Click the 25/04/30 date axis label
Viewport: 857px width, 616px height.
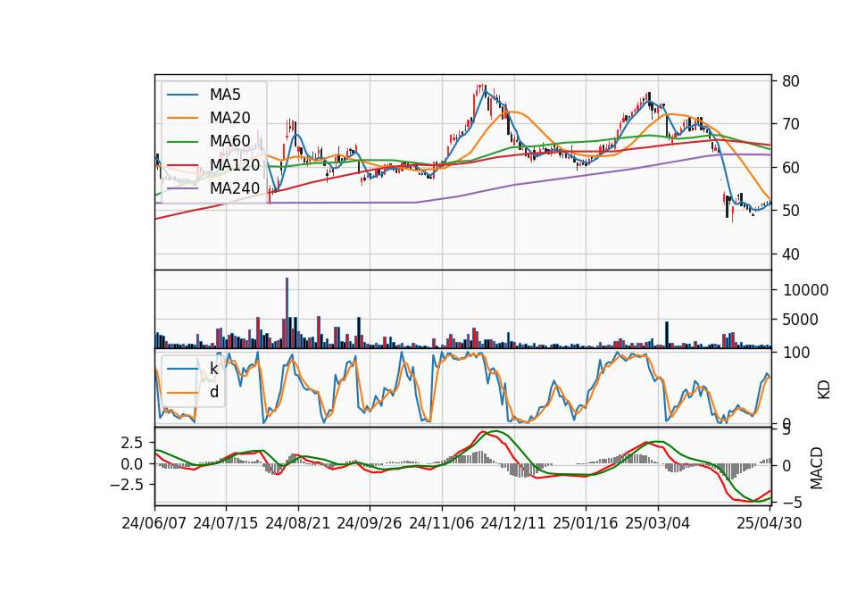point(770,523)
